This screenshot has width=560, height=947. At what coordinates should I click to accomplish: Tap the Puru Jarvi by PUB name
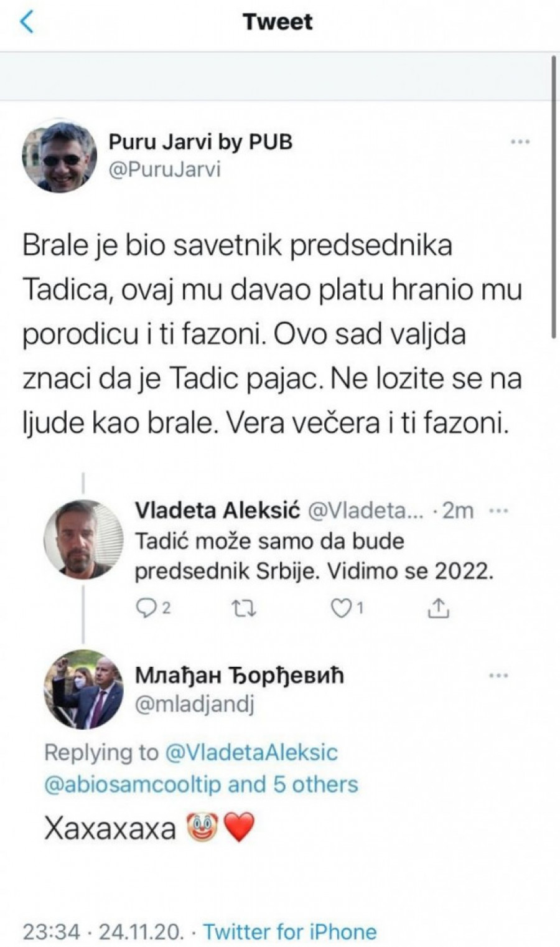[x=200, y=141]
